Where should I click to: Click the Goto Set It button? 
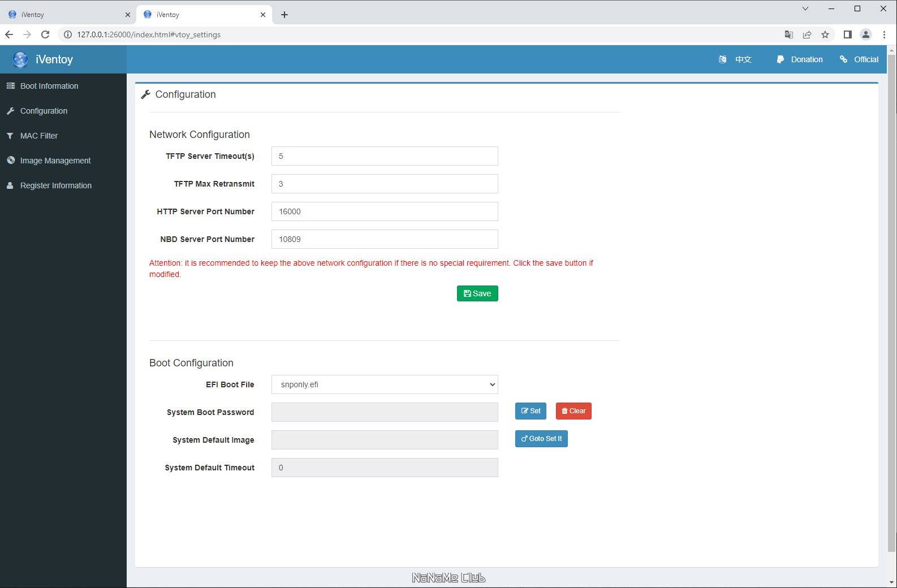pyautogui.click(x=541, y=439)
